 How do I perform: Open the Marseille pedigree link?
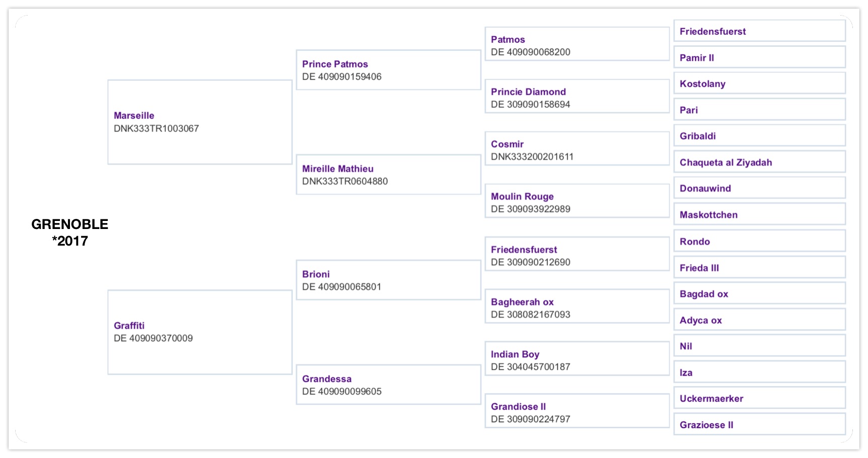pos(134,116)
